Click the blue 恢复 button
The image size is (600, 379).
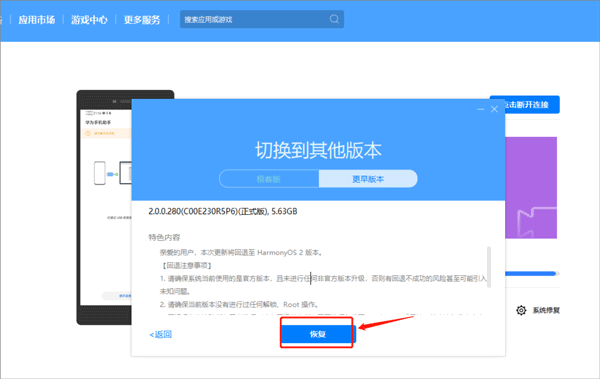pyautogui.click(x=318, y=334)
